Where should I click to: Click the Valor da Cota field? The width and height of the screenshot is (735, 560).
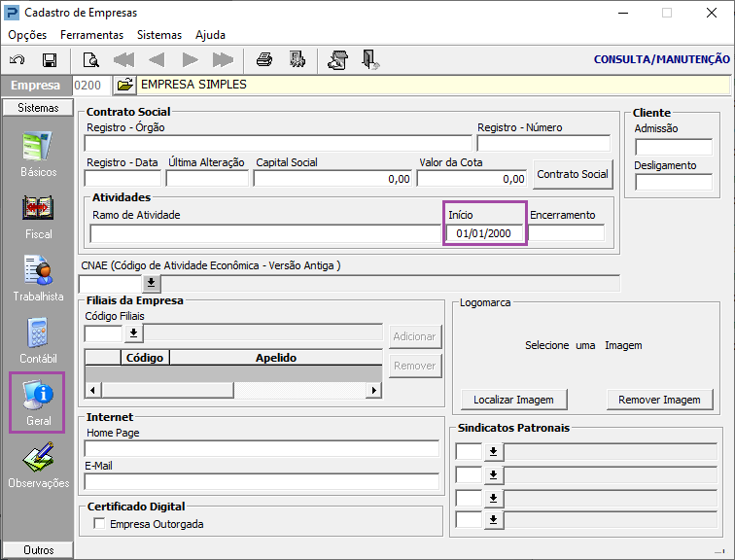(x=472, y=179)
